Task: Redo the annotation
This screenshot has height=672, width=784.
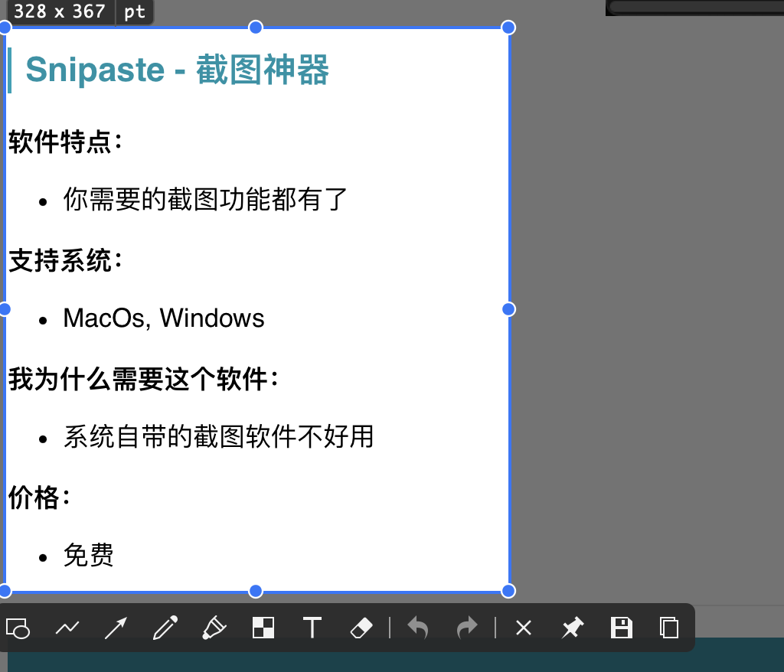Action: pos(467,628)
